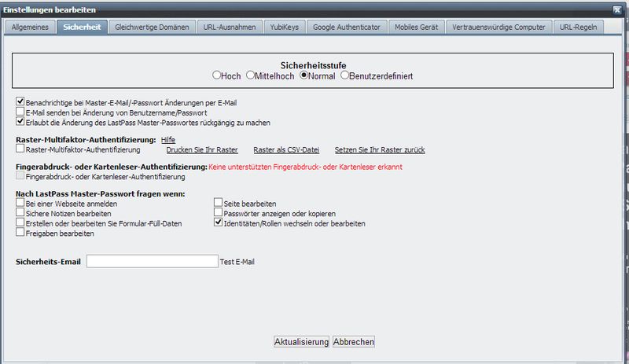Image resolution: width=629 pixels, height=364 pixels.
Task: Switch to Mobiles Gerät tab
Action: click(417, 28)
